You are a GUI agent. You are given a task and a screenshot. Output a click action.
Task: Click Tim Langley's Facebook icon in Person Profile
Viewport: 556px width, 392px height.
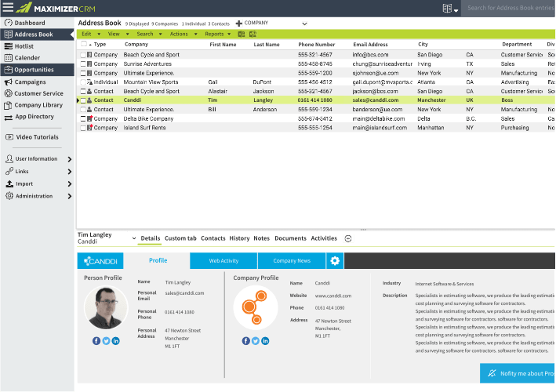tap(96, 341)
